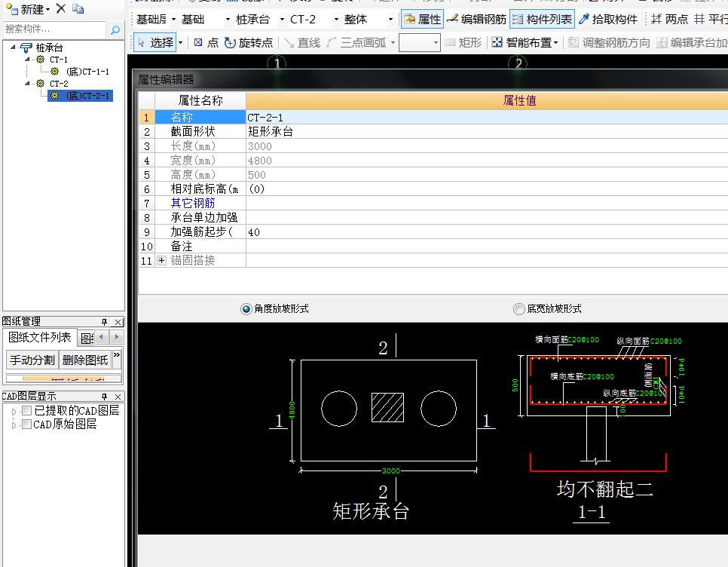
Task: Delete component with the X icon
Action: tap(61, 8)
